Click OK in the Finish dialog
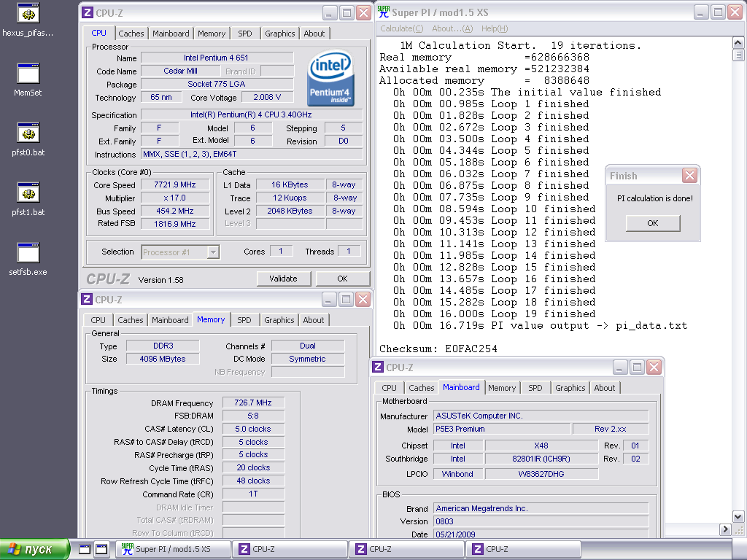The height and width of the screenshot is (560, 747). 653,223
